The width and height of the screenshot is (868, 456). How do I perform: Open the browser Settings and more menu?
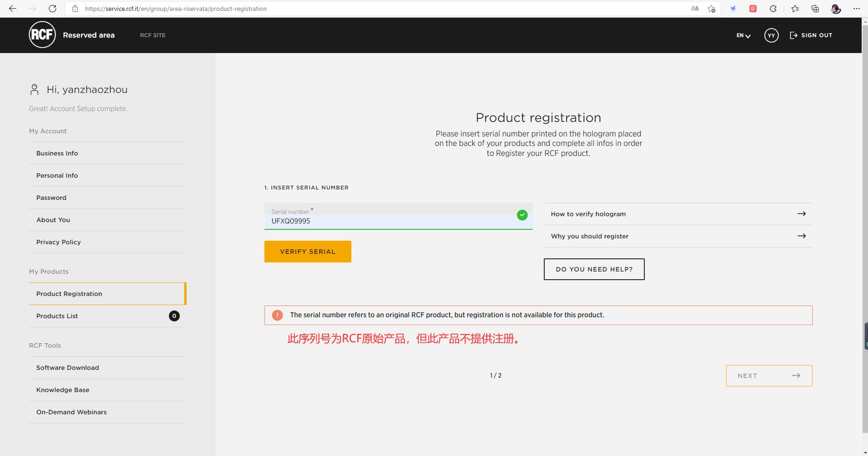[856, 9]
